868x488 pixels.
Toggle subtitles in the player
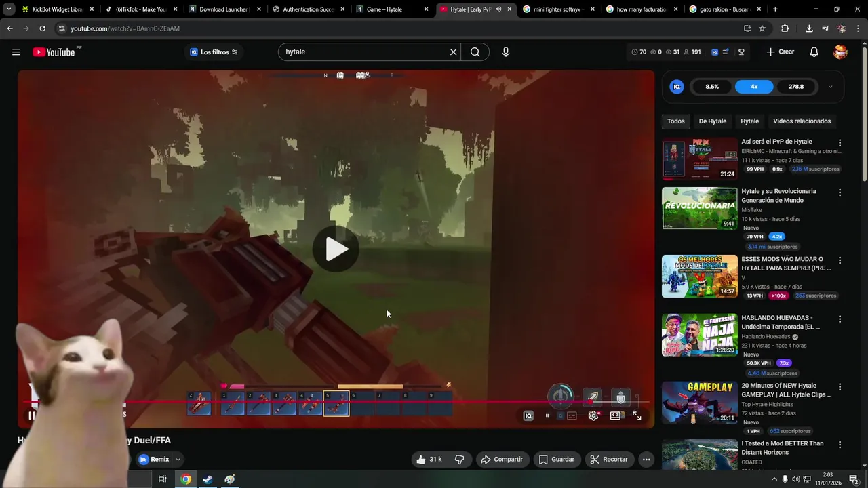point(572,415)
